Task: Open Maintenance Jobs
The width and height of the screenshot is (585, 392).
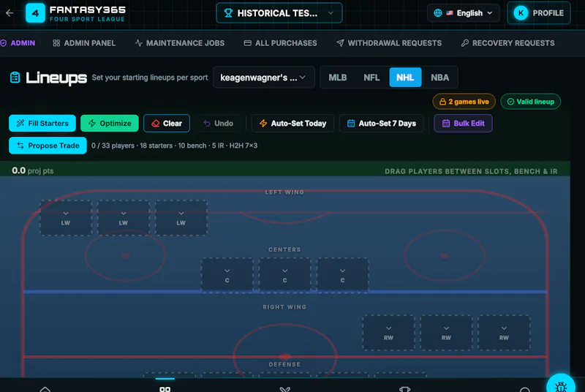Action: click(x=180, y=43)
